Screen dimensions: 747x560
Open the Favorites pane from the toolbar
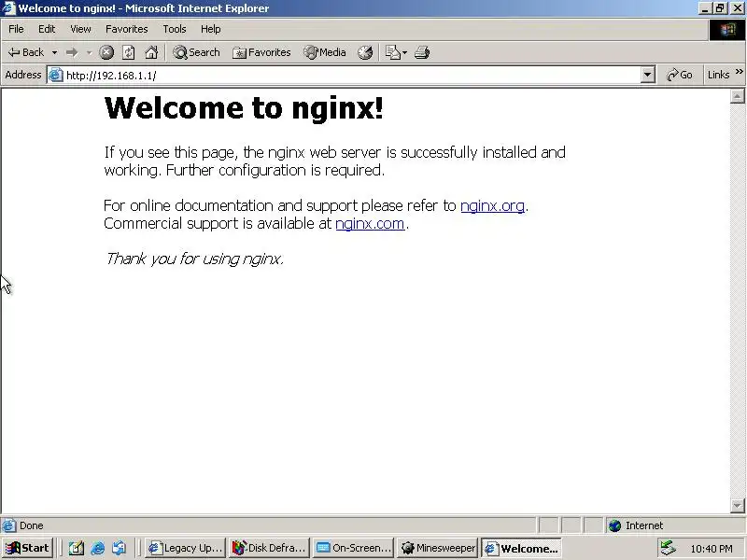click(x=261, y=52)
